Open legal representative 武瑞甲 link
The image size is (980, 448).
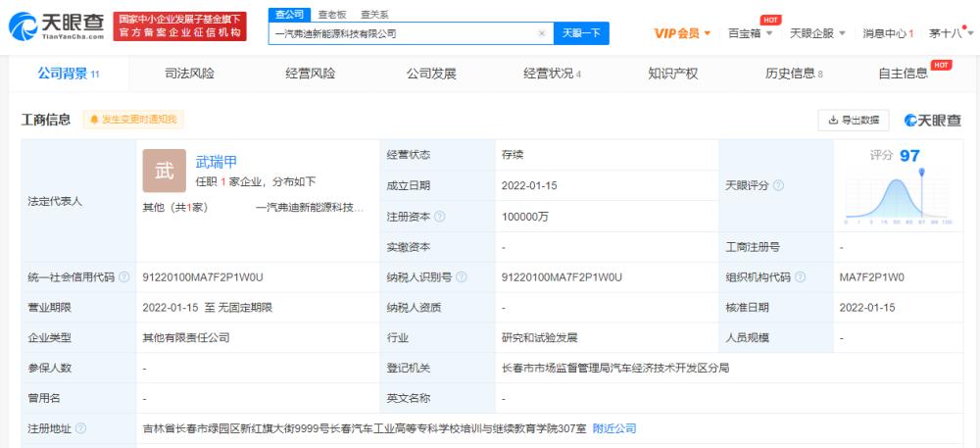[x=217, y=162]
